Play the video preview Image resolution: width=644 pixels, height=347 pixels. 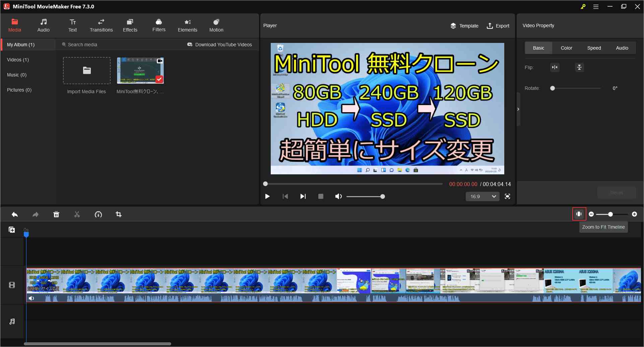(267, 196)
